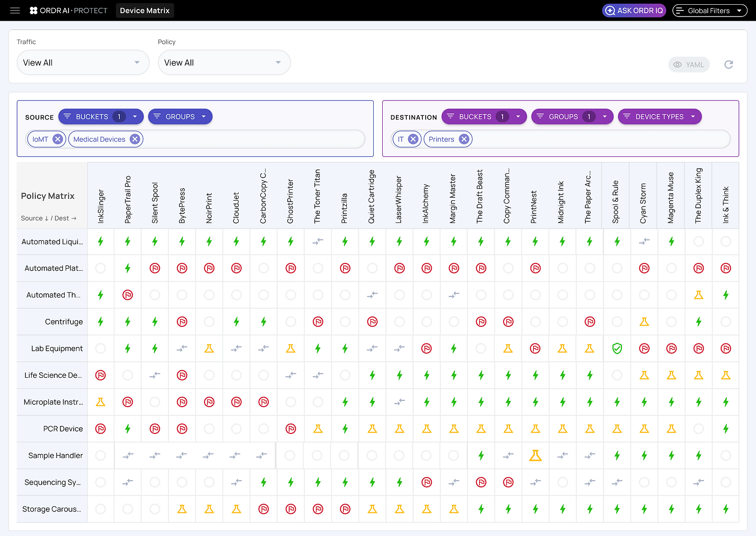756x536 pixels.
Task: Click Life Science De... to InkSlinger red icon
Action: (x=100, y=375)
